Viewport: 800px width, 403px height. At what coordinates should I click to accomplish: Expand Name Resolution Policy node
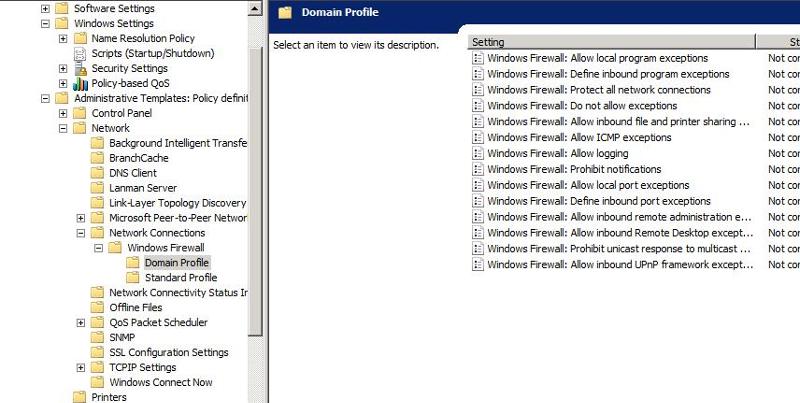pos(63,39)
